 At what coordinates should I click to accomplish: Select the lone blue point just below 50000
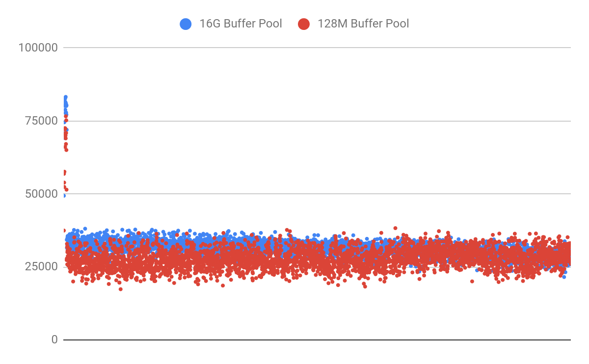tap(64, 196)
